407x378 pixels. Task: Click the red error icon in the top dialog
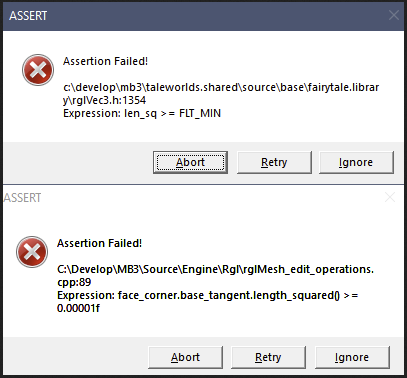38,70
